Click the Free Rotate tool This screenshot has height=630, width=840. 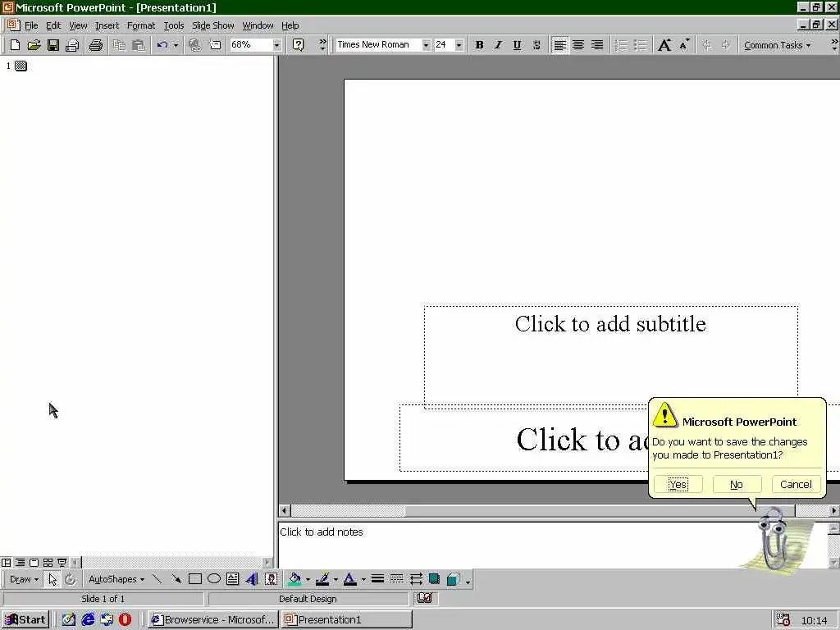click(71, 579)
